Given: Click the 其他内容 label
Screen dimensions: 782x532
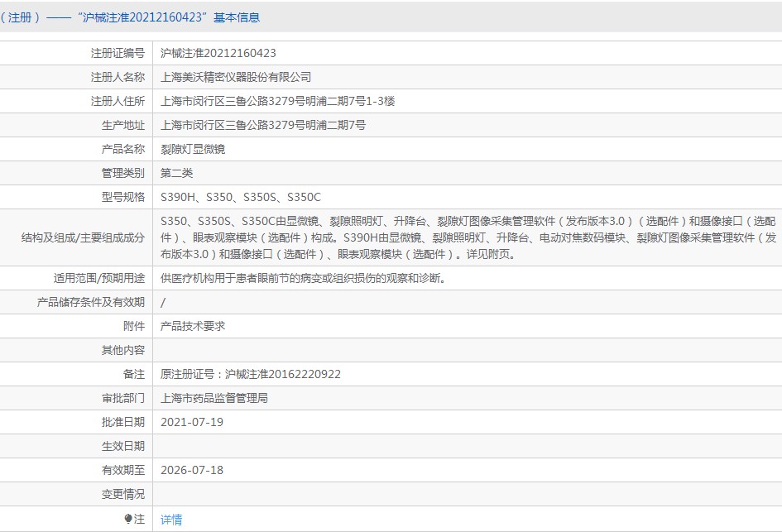Looking at the screenshot, I should 123,350.
